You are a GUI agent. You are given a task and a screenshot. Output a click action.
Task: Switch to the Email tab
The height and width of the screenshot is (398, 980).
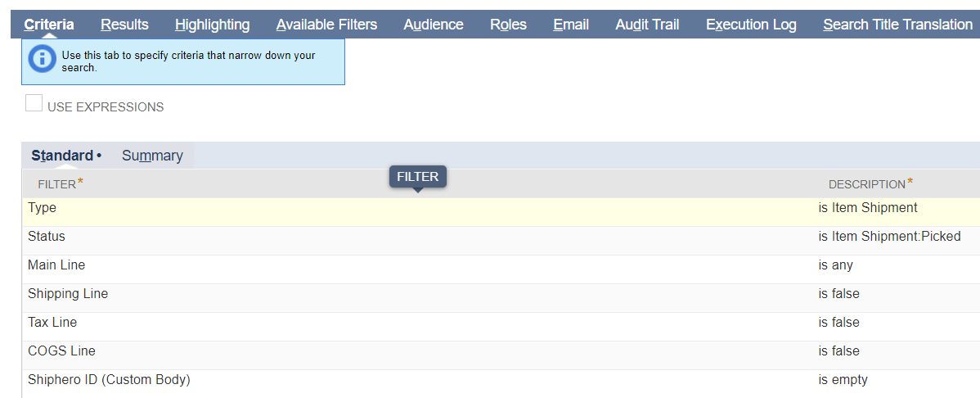click(571, 25)
